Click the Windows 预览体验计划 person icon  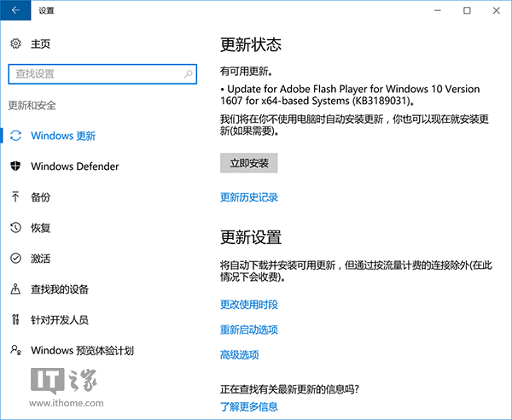tap(15, 350)
